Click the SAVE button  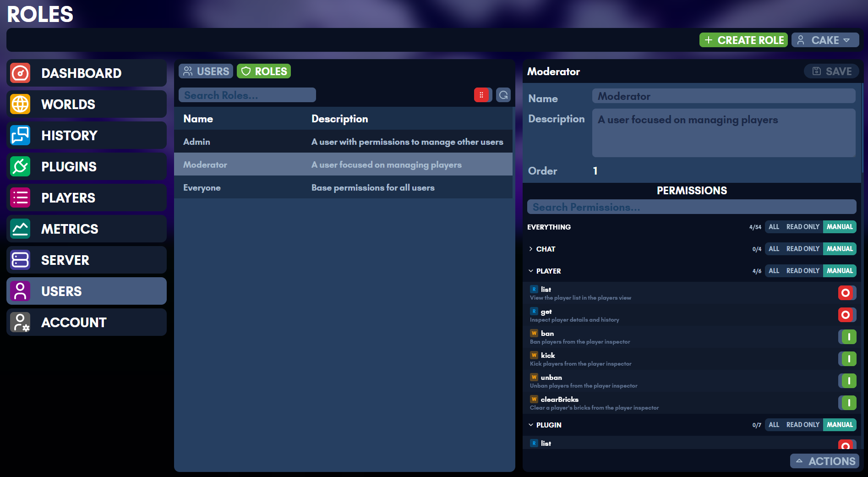pos(831,71)
